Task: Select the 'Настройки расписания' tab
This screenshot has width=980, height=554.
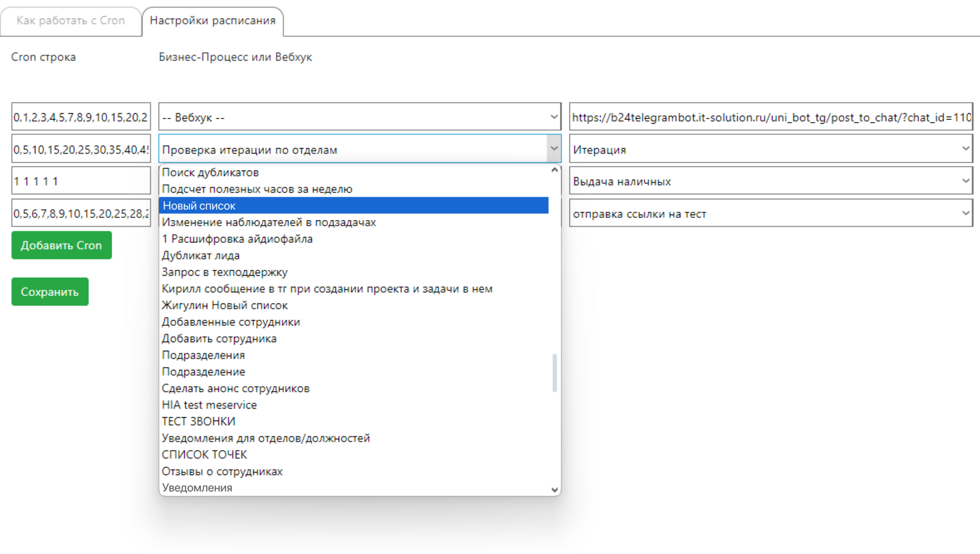Action: click(x=212, y=21)
